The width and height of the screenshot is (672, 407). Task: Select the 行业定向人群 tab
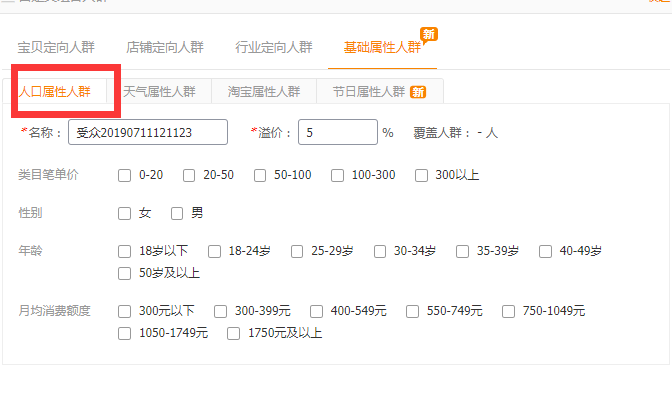point(273,47)
